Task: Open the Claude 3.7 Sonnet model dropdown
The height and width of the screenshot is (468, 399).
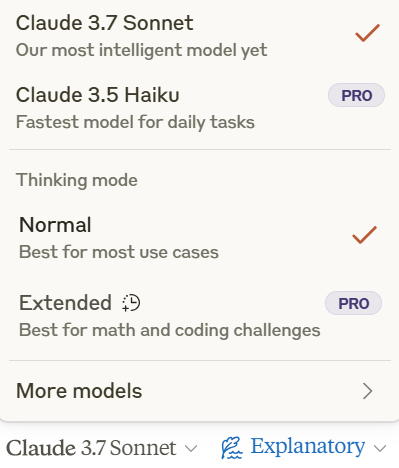Action: (x=101, y=448)
